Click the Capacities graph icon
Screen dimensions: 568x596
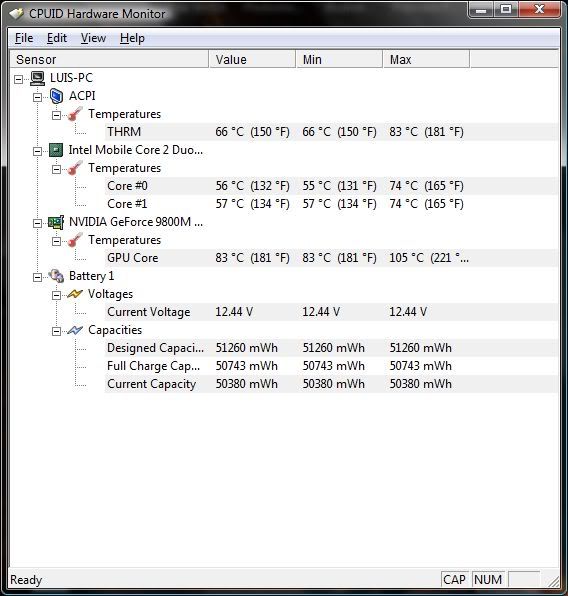(x=75, y=330)
